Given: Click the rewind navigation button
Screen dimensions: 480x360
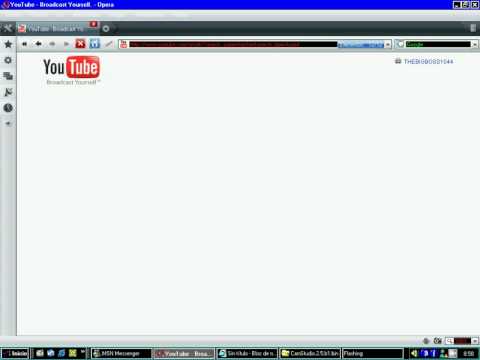Looking at the screenshot, I should [24, 44].
